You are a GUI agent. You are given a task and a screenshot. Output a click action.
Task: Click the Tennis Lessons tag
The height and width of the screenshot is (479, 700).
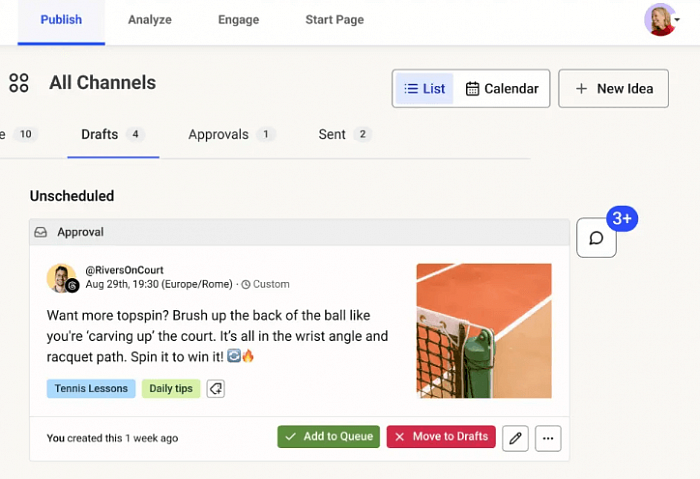point(91,388)
